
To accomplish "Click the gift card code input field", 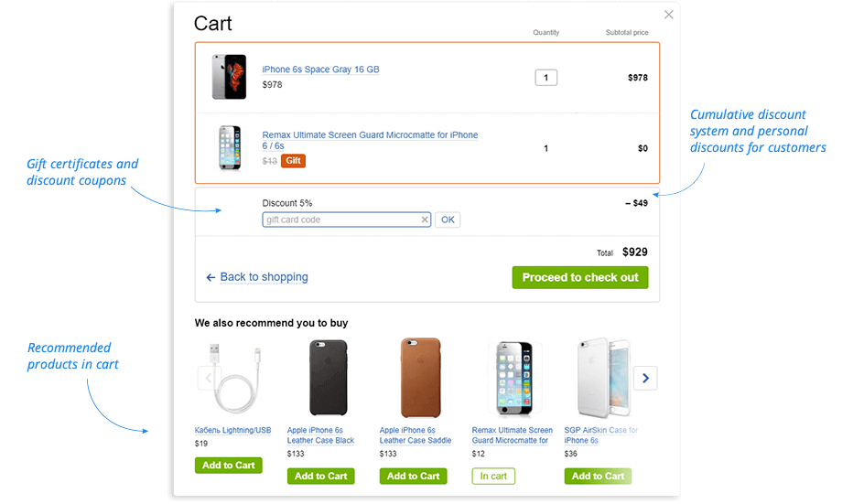I will click(342, 220).
